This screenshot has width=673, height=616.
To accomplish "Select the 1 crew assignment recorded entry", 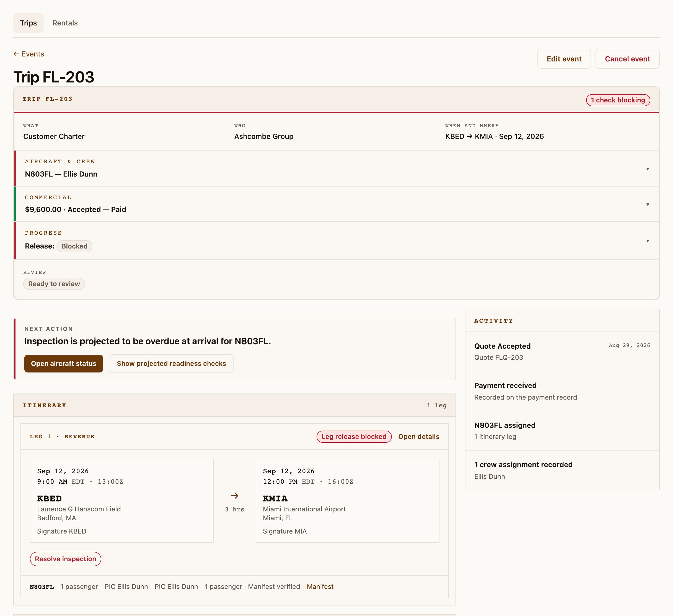I will (562, 470).
